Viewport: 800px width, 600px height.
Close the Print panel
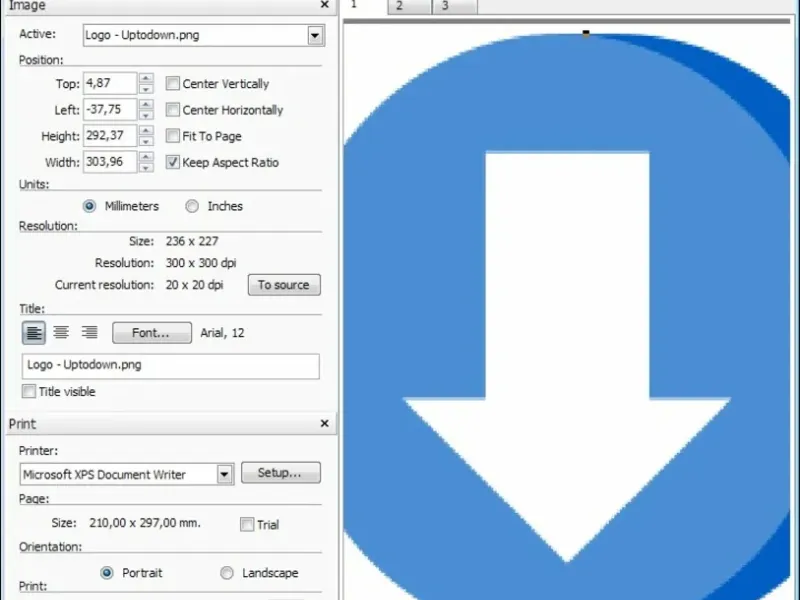click(x=324, y=423)
